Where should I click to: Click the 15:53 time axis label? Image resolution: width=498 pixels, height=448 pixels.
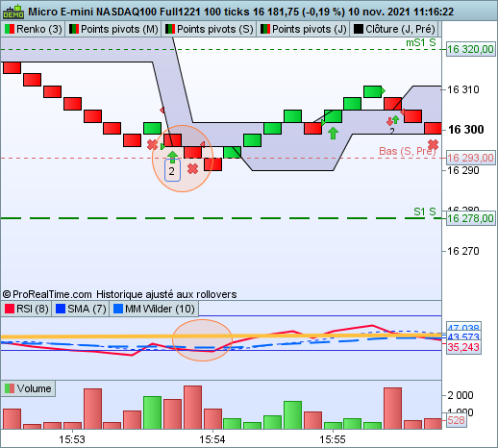coord(72,439)
